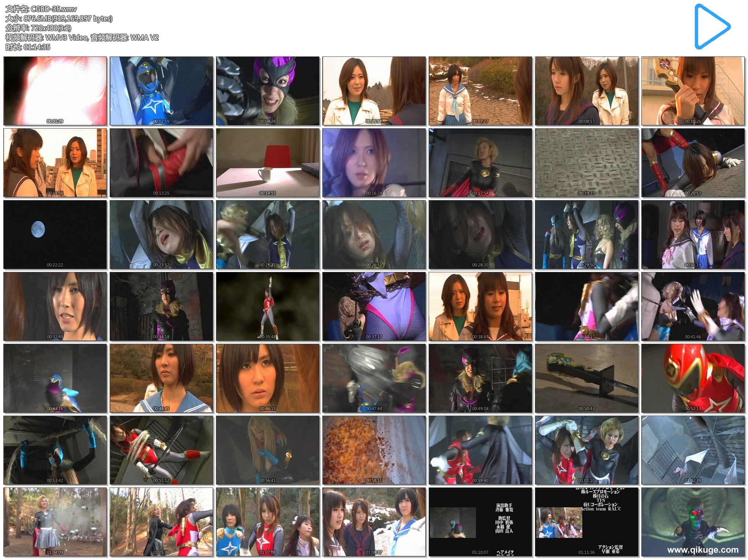Open the metal floor texture frame 00:19:23

click(x=586, y=162)
